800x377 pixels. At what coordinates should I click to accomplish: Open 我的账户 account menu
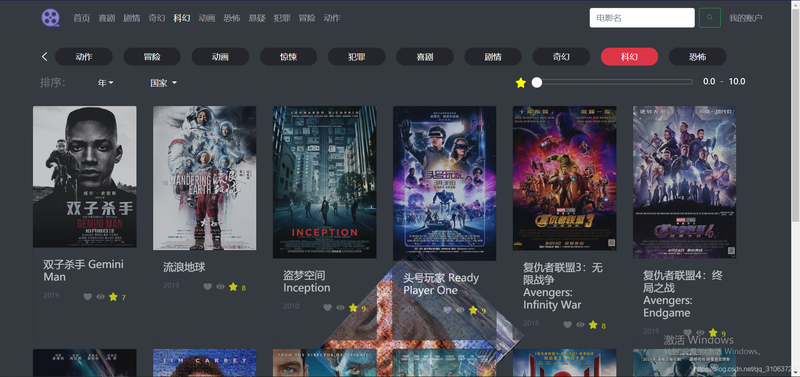[745, 18]
